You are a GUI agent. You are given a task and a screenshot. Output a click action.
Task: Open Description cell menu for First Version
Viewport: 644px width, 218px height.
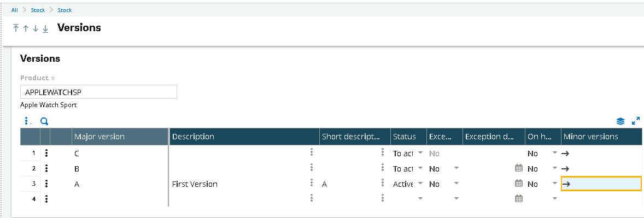312,184
